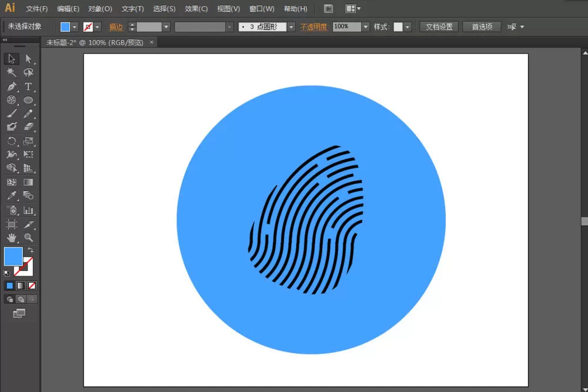This screenshot has height=392, width=588.
Task: Enable Draw Behind mode
Action: (x=21, y=299)
